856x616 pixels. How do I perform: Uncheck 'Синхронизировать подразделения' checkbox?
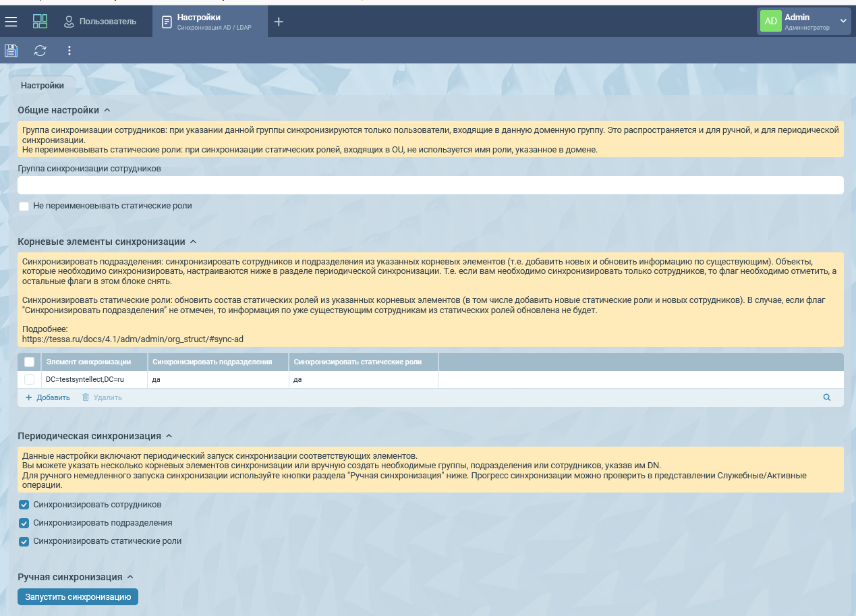coord(24,523)
